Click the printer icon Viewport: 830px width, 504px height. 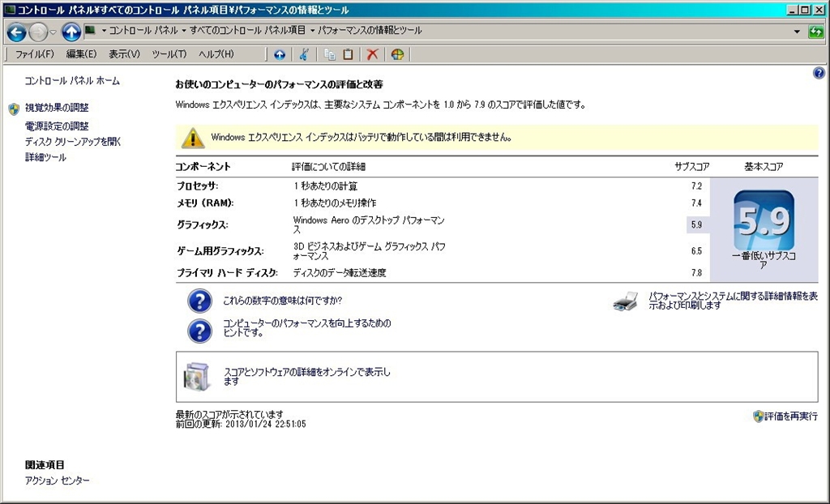(625, 301)
